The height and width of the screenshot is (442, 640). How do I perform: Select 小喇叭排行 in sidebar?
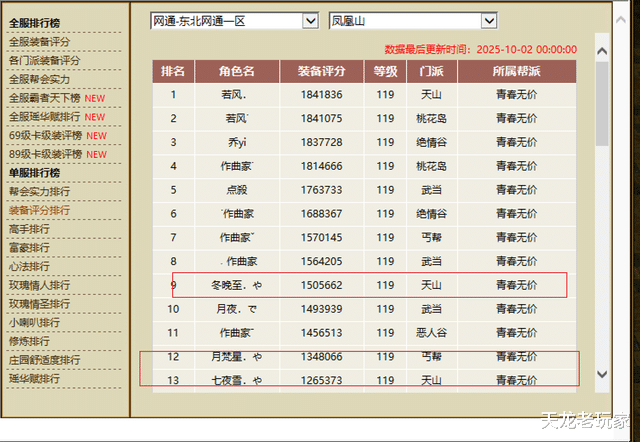[x=35, y=322]
